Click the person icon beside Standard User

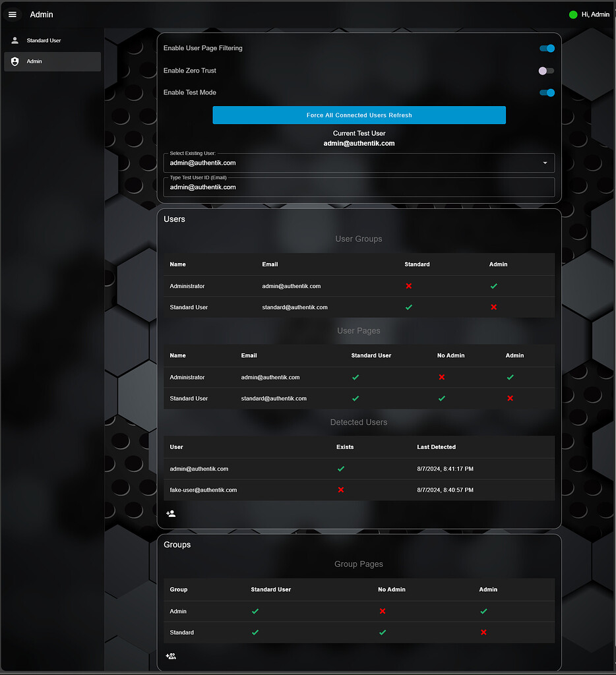15,40
